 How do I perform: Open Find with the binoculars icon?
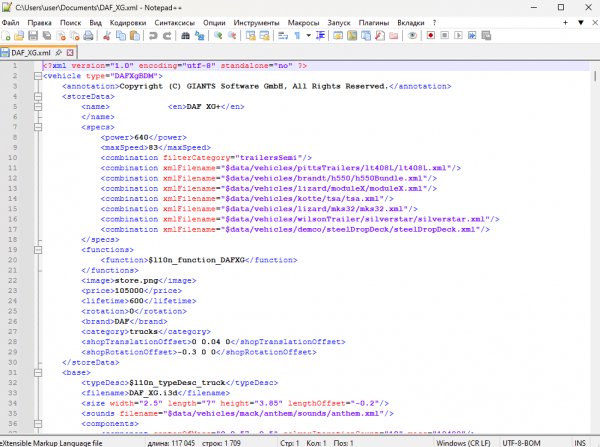point(185,36)
